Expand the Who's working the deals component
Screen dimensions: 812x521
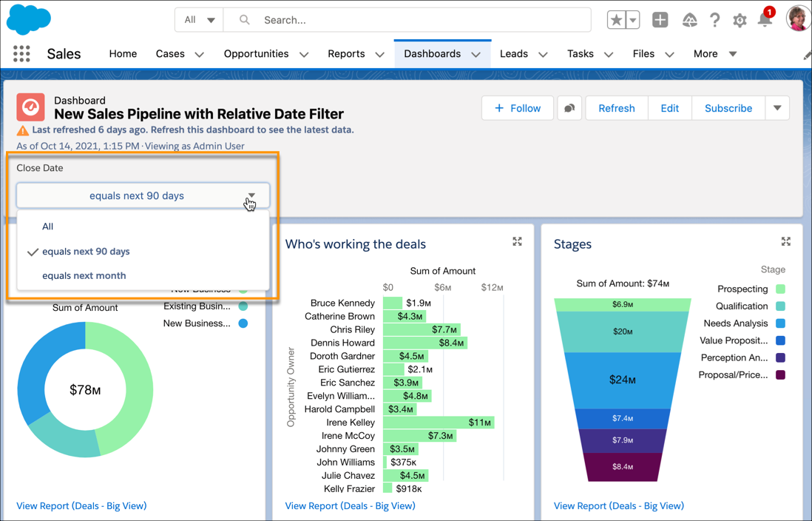[x=517, y=241]
